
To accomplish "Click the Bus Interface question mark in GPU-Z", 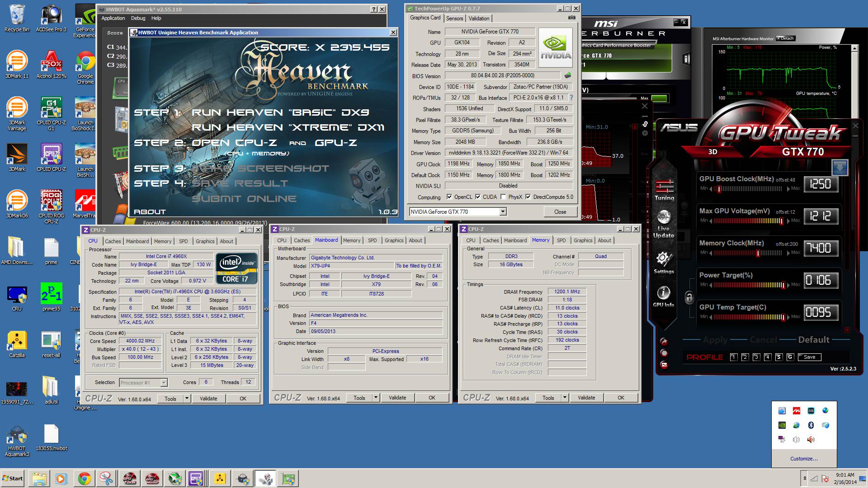I will tap(571, 98).
